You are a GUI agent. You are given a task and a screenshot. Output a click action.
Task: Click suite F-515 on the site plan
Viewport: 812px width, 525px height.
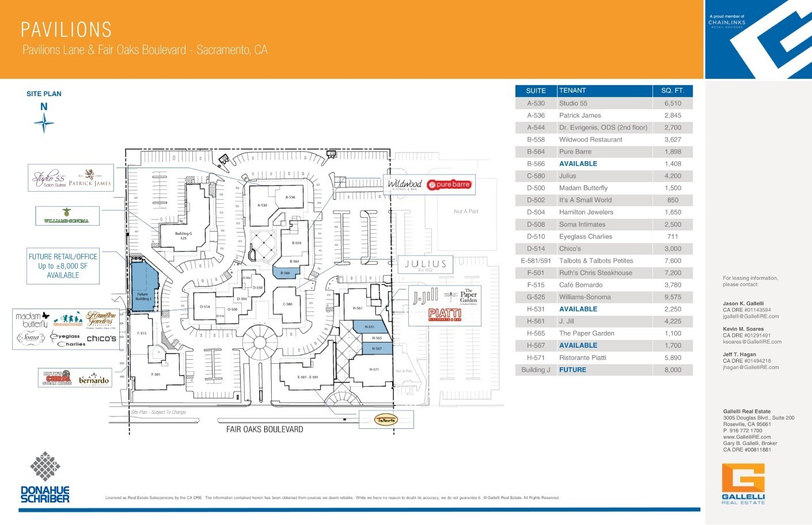[x=142, y=333]
